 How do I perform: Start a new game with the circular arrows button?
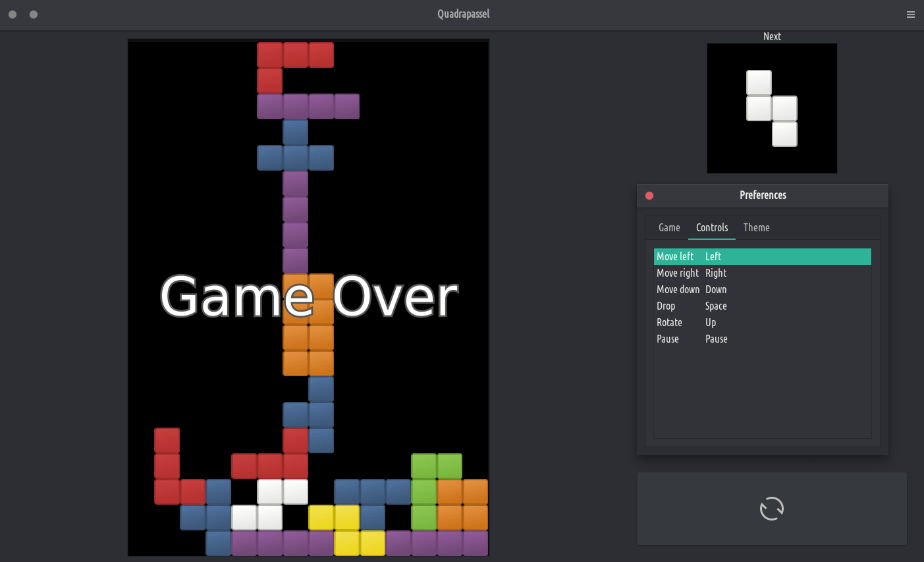[x=771, y=509]
